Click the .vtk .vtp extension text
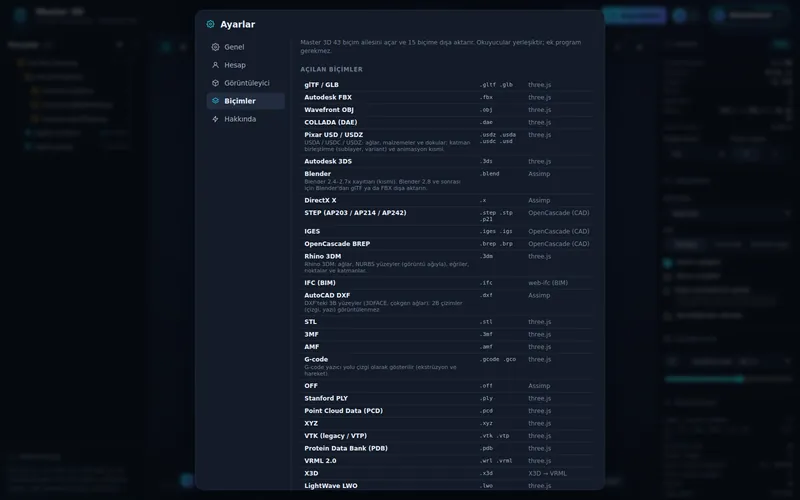The height and width of the screenshot is (500, 800). pos(494,436)
